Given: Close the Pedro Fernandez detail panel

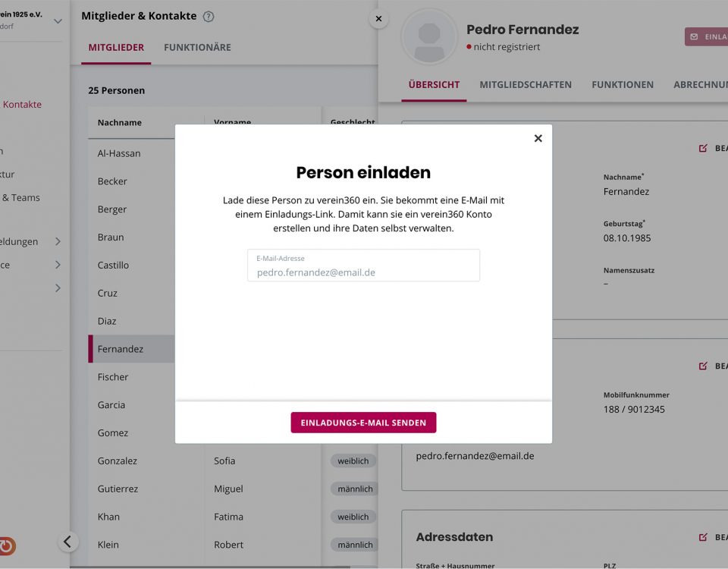Looking at the screenshot, I should 378,19.
